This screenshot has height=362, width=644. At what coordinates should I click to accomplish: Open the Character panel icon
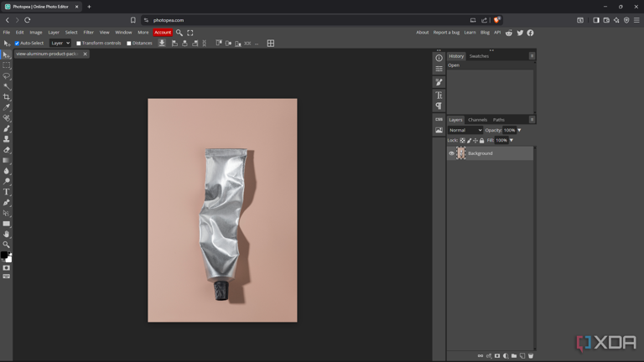click(x=439, y=96)
